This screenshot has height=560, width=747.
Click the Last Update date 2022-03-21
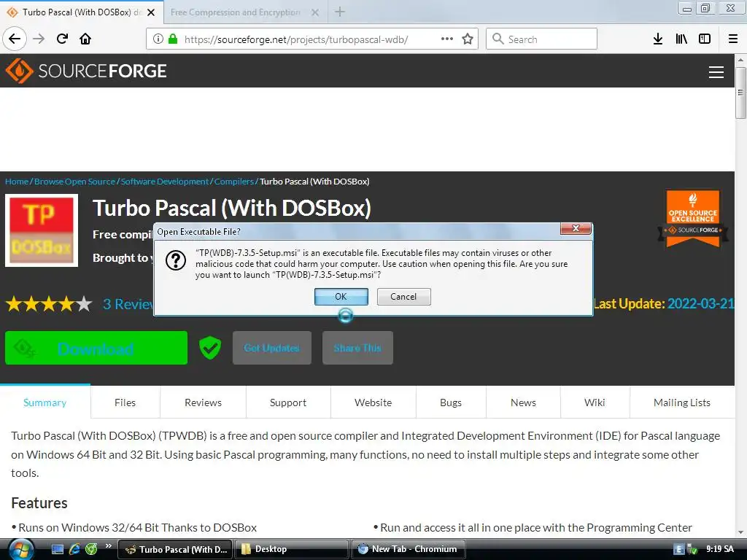point(701,303)
